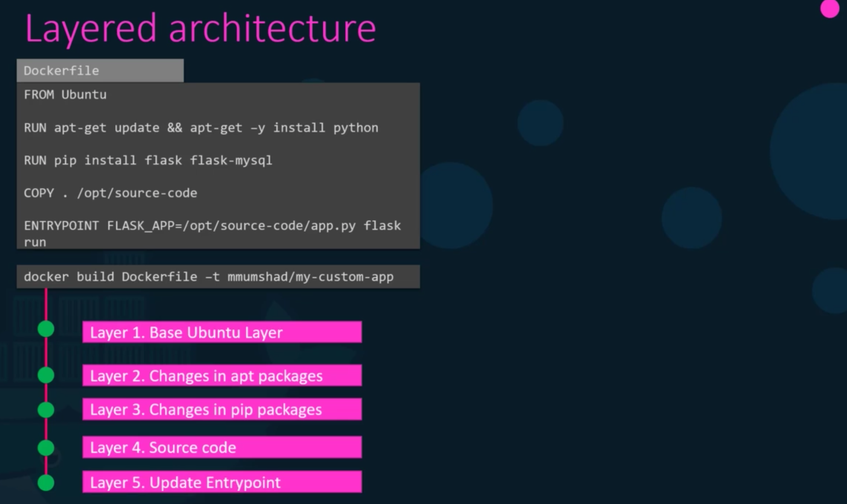Screen dimensions: 847x504
Task: Click the mmumshad/my-custom-app tag text
Action: click(x=310, y=277)
